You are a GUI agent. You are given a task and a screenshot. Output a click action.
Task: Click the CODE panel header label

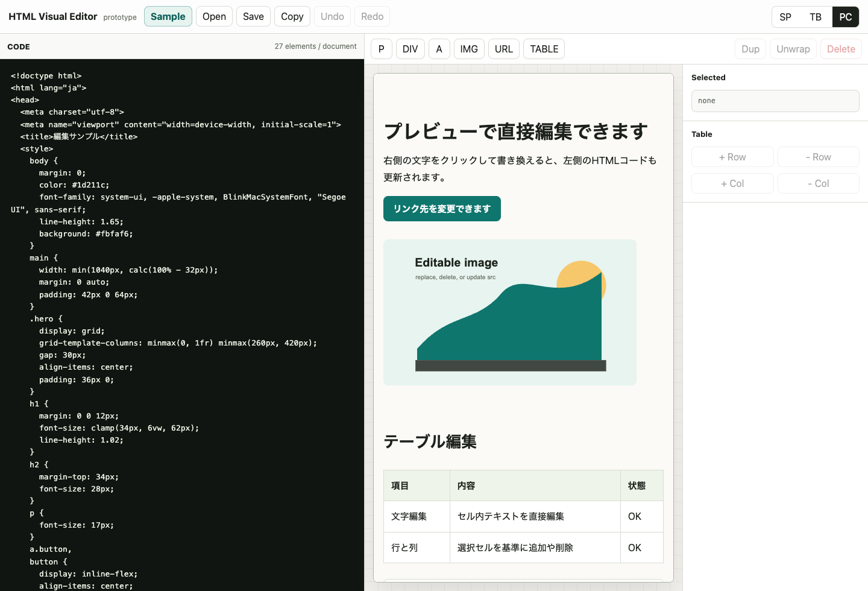pos(19,46)
